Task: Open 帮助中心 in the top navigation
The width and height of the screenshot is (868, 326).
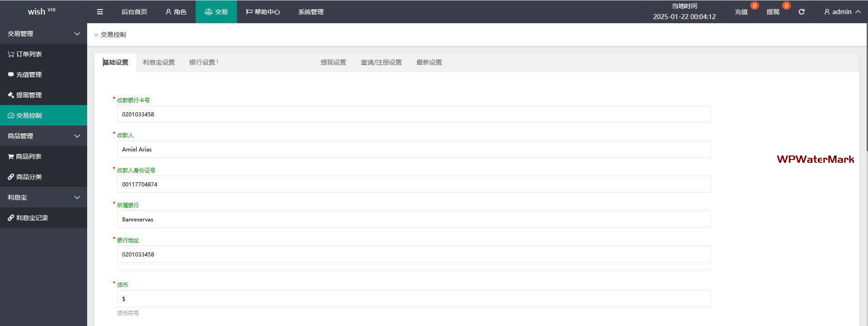Action: pos(263,12)
